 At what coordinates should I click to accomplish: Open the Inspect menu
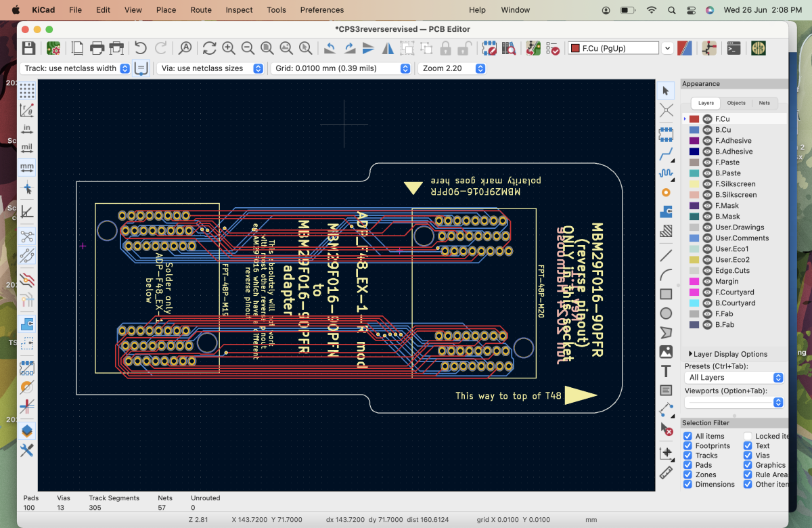239,10
